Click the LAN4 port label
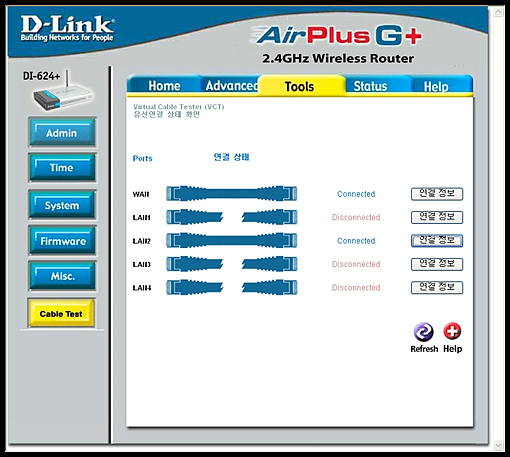510x457 pixels. [142, 288]
